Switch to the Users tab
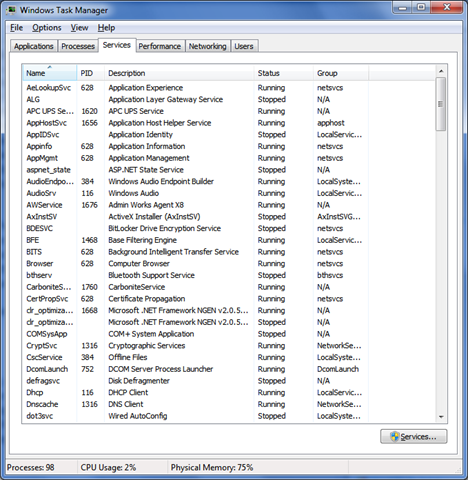 [x=244, y=46]
